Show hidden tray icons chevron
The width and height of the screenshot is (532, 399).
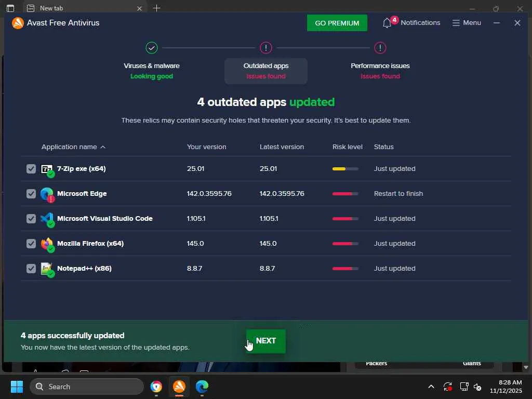pyautogui.click(x=431, y=387)
